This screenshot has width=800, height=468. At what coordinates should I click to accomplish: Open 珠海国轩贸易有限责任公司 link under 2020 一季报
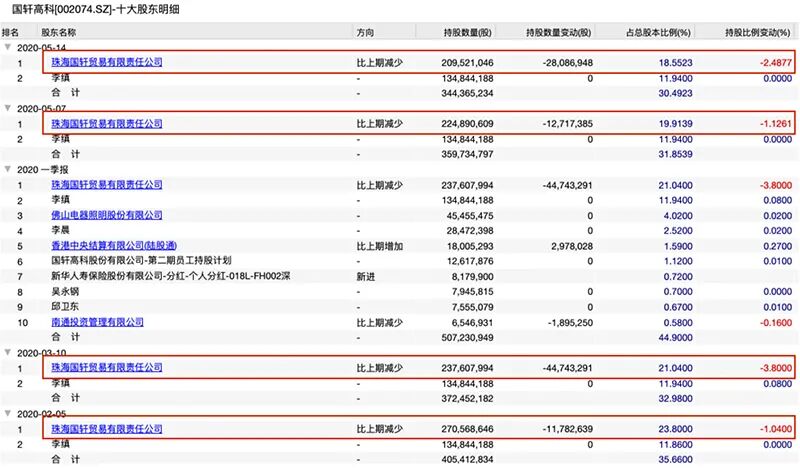pos(107,184)
